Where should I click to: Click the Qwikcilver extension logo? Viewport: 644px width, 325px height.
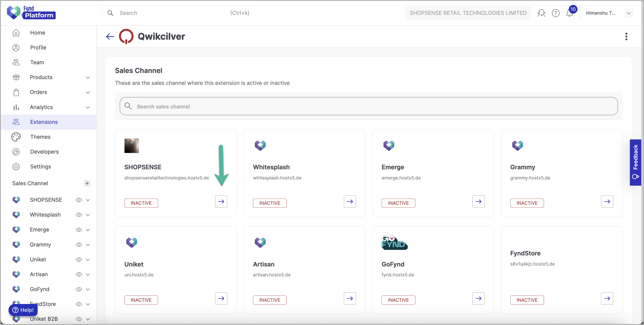[x=126, y=36]
